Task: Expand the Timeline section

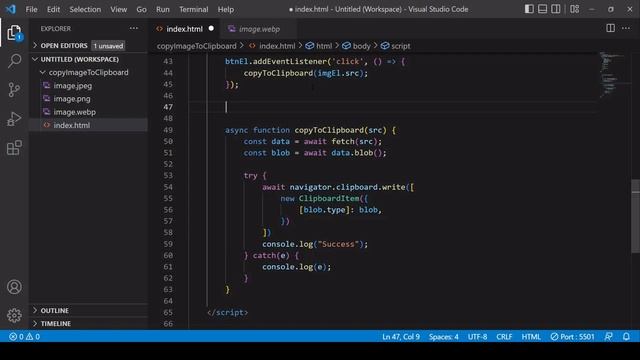Action: point(56,324)
